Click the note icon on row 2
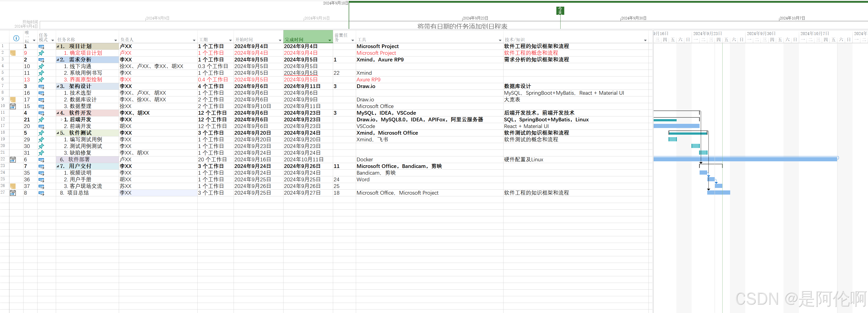 pos(13,53)
